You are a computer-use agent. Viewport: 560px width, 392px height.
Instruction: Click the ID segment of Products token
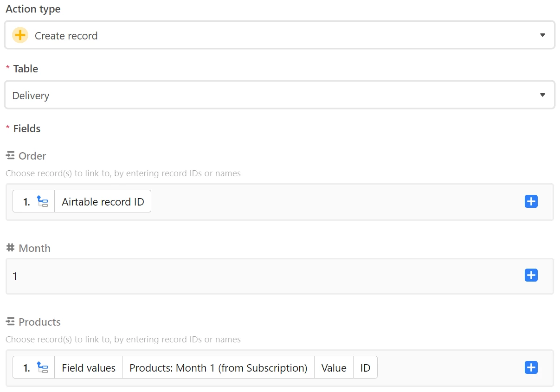point(366,368)
